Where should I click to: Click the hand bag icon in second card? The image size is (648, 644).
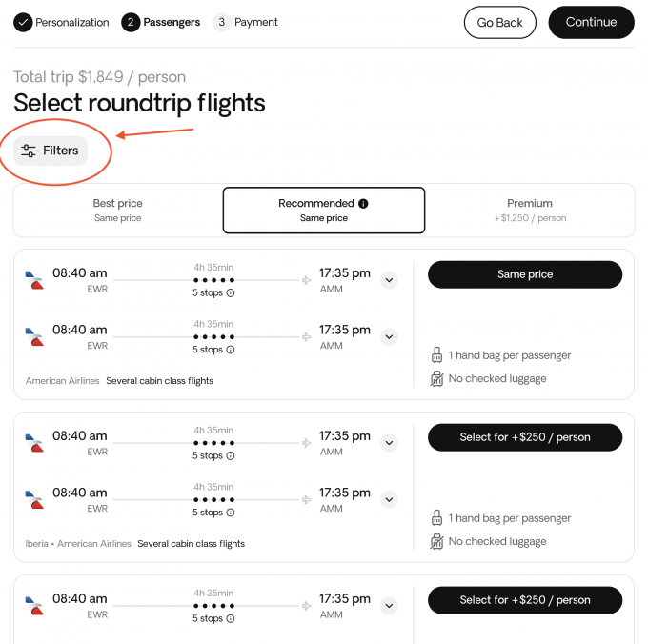436,518
